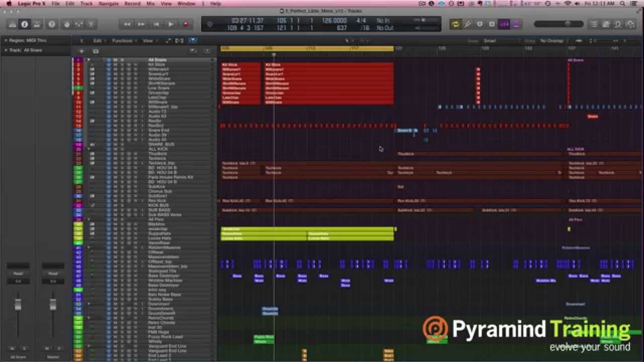Open Quick Help question mark icon

[52, 24]
